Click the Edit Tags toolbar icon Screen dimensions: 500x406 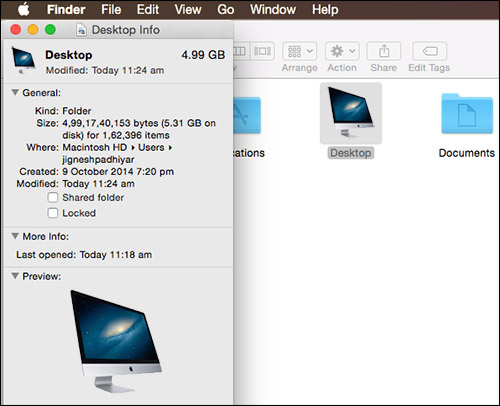coord(429,51)
